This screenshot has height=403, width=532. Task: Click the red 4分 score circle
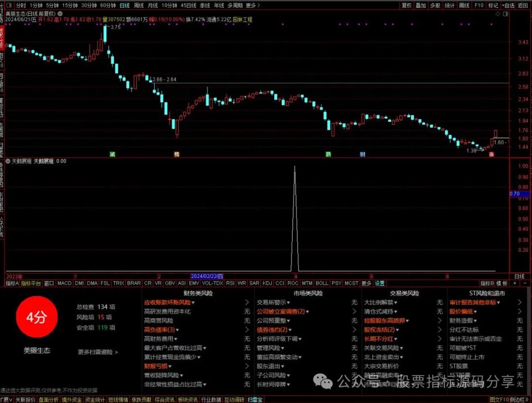point(36,317)
